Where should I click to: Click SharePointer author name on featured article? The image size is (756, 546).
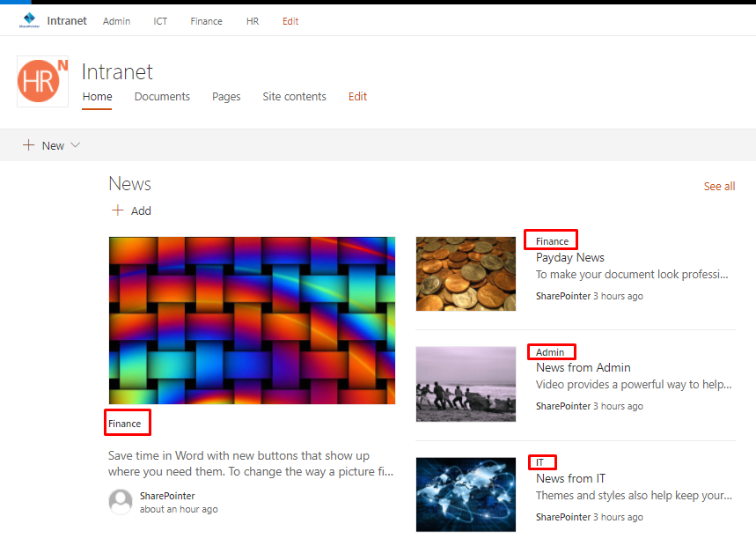click(167, 496)
